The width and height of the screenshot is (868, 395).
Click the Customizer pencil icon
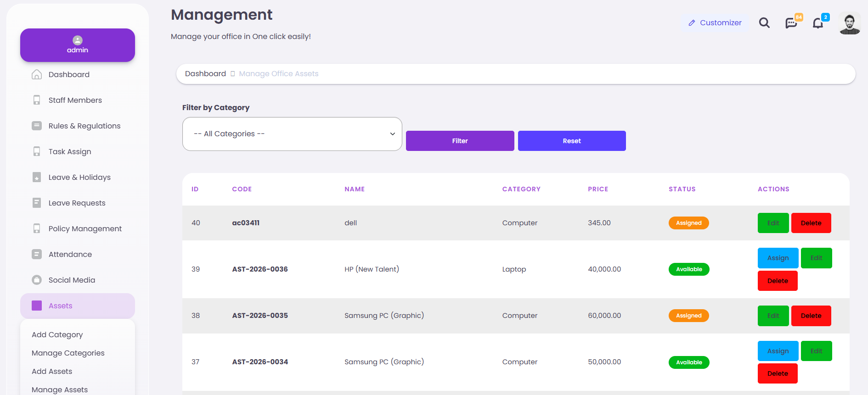pyautogui.click(x=692, y=23)
